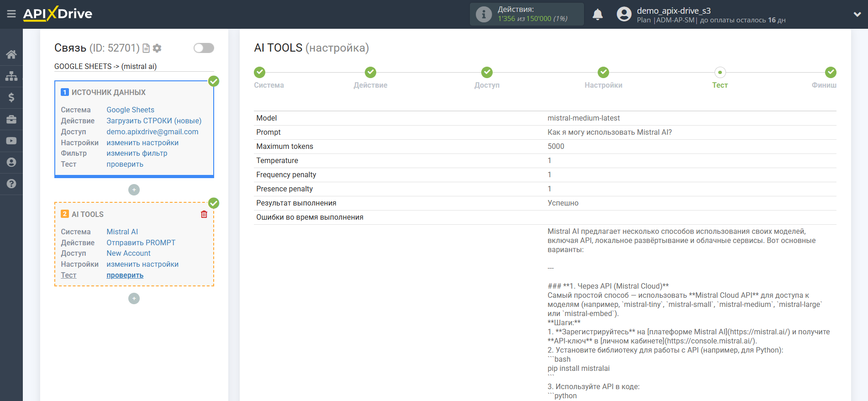Click the ИСТОЧНИК ДАННЫХ block title

coord(109,92)
